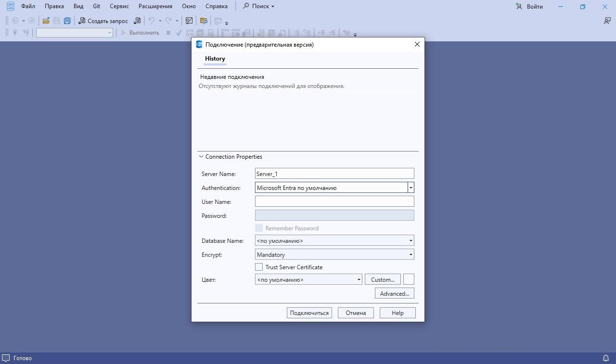
Task: Click the Advanced... button
Action: (x=394, y=293)
